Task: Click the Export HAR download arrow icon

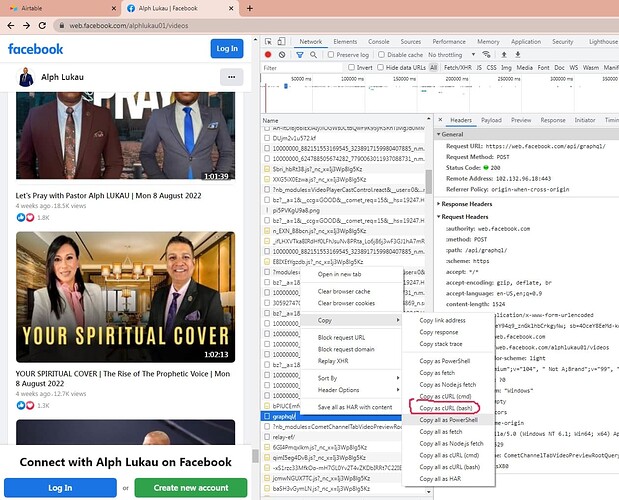Action: pyautogui.click(x=518, y=54)
